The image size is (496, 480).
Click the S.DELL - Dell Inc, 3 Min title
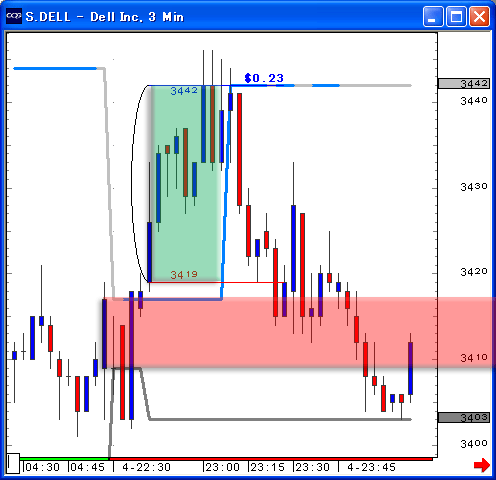(x=104, y=17)
